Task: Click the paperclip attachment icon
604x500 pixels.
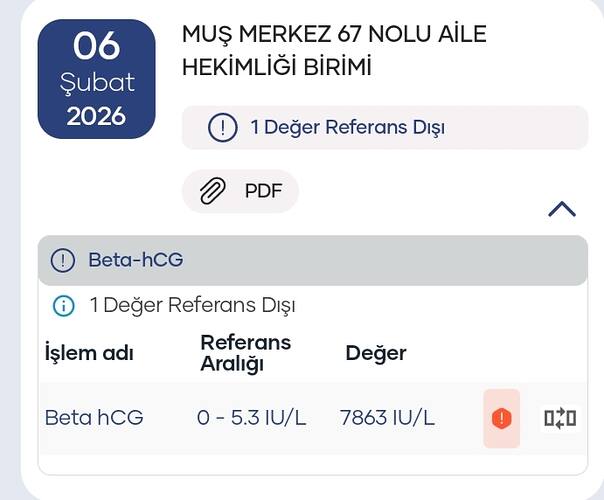Action: tap(213, 192)
